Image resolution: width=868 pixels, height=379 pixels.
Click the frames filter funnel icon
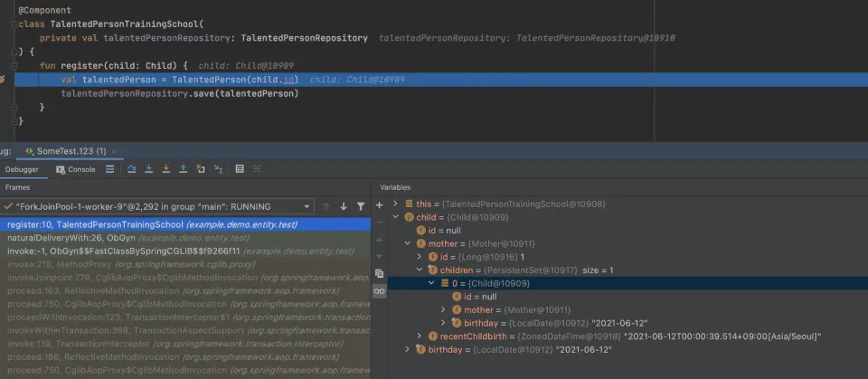pos(361,206)
